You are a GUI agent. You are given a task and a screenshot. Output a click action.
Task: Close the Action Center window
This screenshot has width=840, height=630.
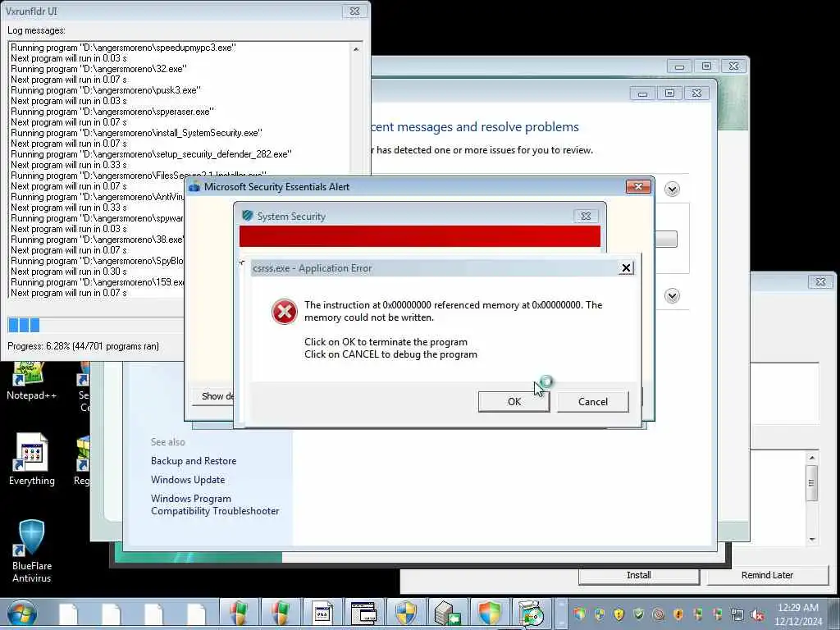click(696, 94)
